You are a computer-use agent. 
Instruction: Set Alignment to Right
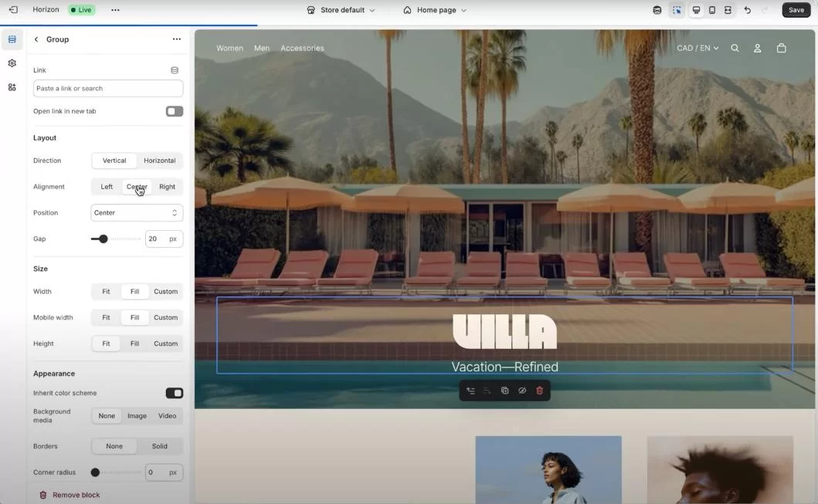pos(168,187)
